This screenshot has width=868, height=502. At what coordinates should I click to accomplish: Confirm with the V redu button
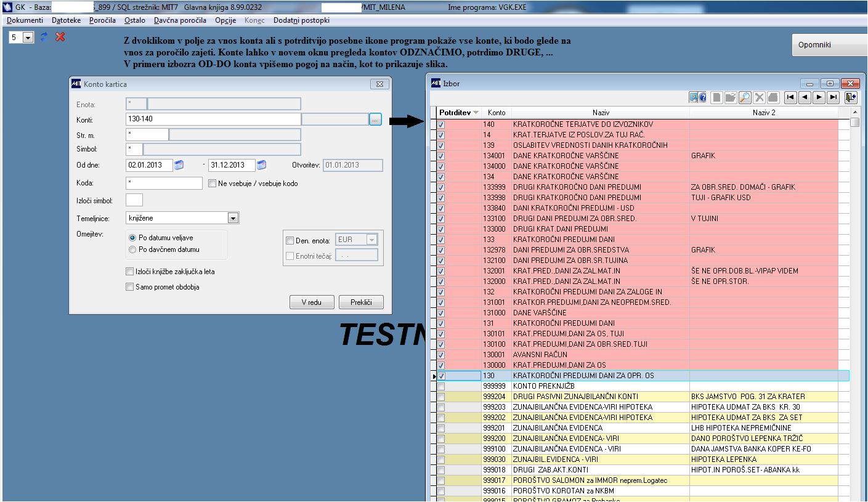pyautogui.click(x=312, y=302)
